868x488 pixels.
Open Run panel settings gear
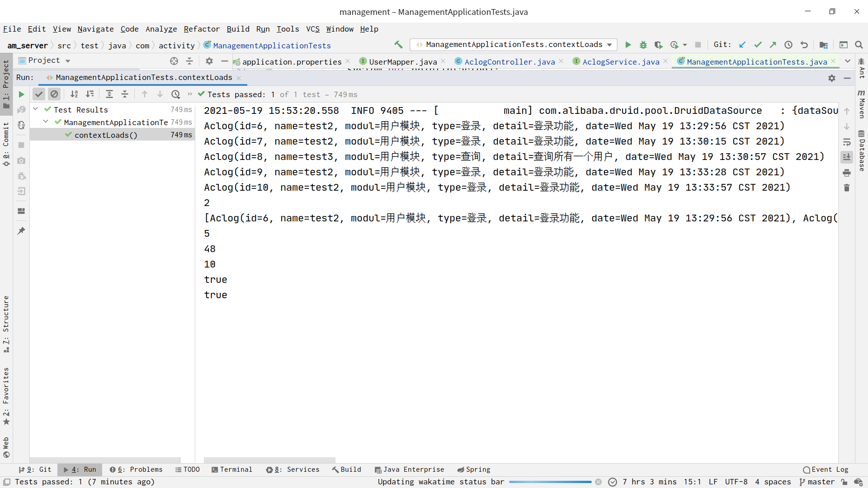832,78
